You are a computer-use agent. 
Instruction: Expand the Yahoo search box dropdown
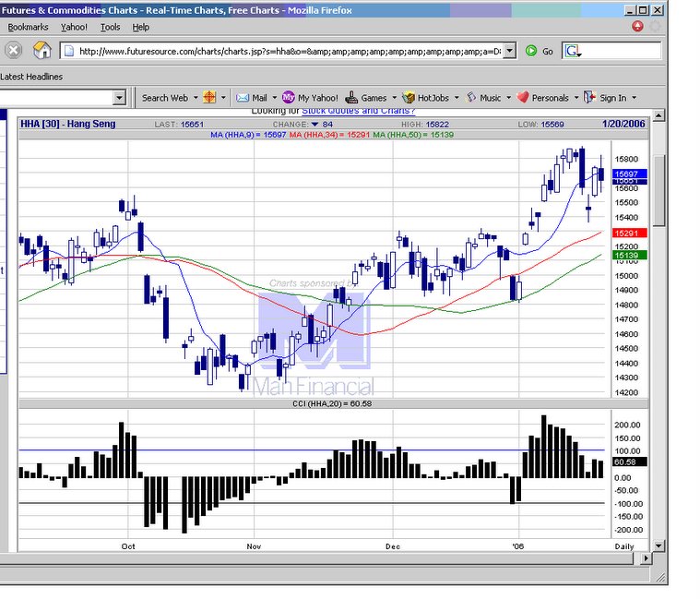point(119,98)
